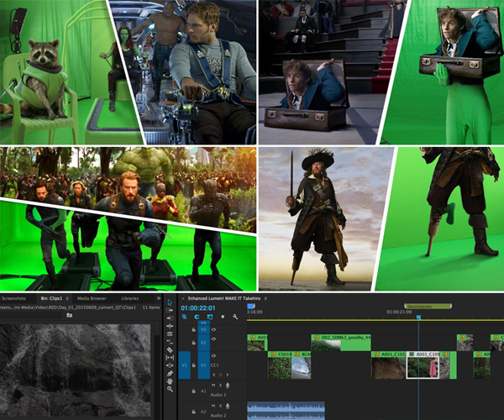Open the sequence panel menu next to Takehiro
The height and width of the screenshot is (420, 504).
pos(265,298)
